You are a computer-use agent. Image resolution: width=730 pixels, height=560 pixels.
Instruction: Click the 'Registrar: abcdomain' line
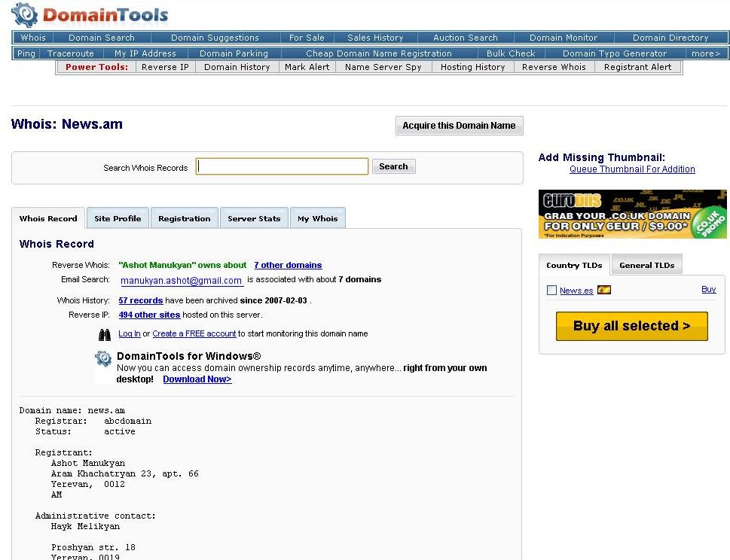(x=93, y=421)
